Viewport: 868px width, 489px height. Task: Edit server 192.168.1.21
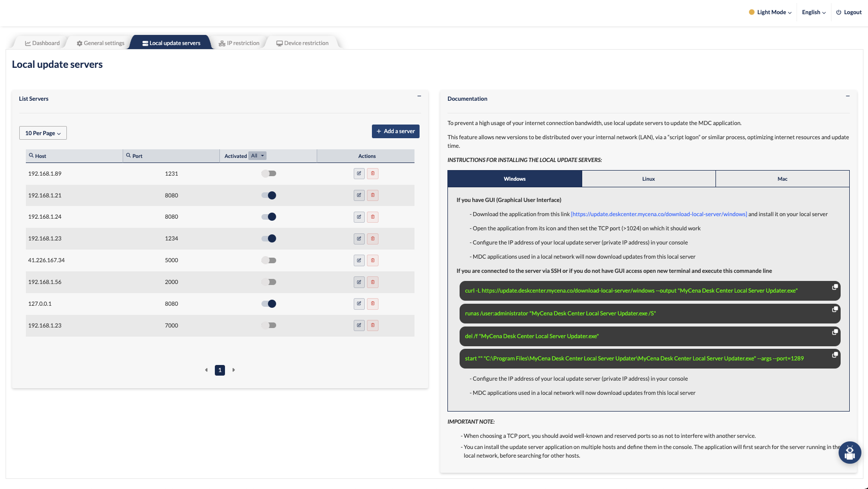point(359,195)
